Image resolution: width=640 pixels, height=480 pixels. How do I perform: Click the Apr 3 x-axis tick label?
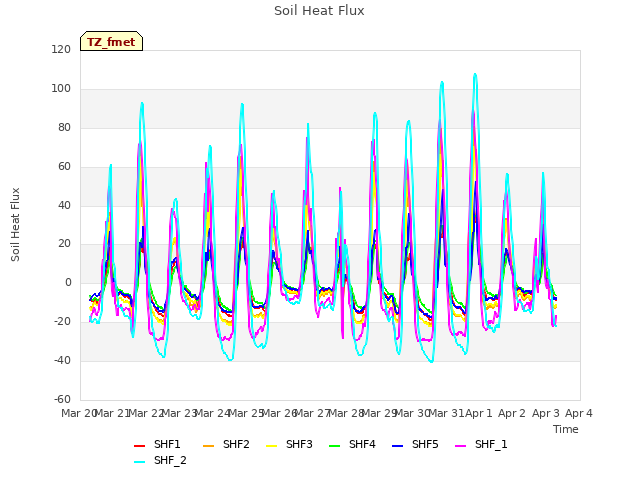pos(546,413)
